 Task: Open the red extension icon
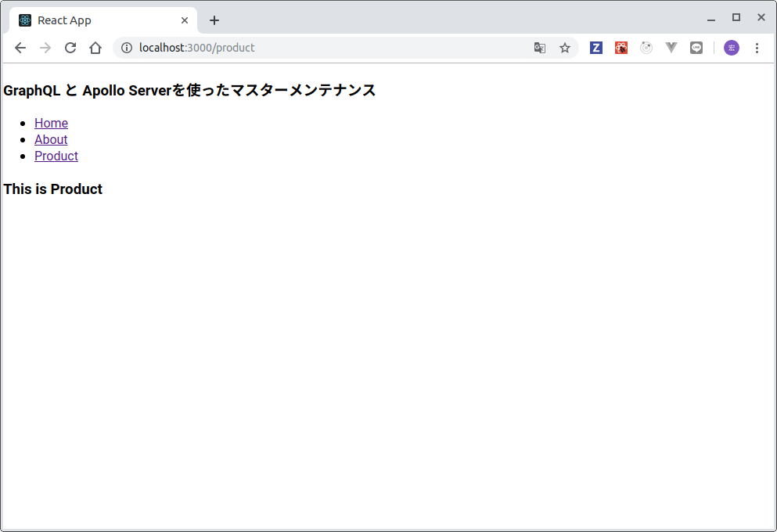[x=621, y=48]
